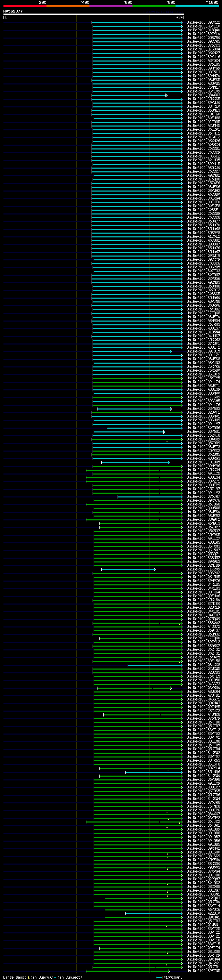Click hit label UniRef100_O82088
The image size is (222, 980).
pyautogui.click(x=203, y=887)
